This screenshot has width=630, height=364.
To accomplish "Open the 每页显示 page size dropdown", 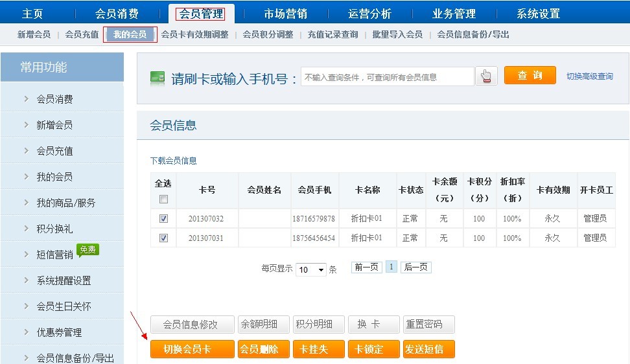I will (311, 270).
